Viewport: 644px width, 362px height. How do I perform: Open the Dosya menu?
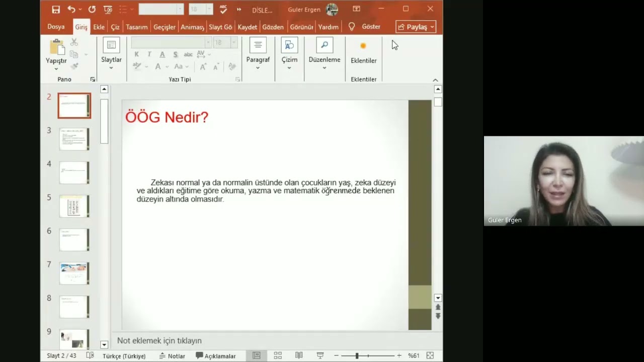click(56, 27)
